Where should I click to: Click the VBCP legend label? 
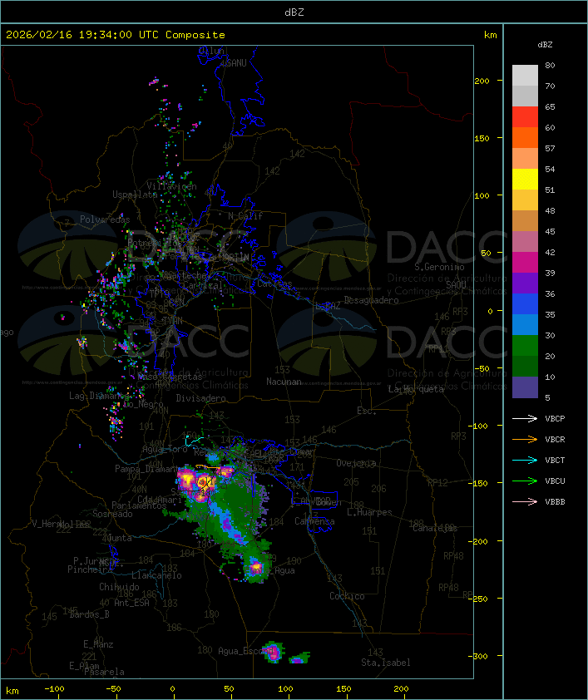(555, 418)
